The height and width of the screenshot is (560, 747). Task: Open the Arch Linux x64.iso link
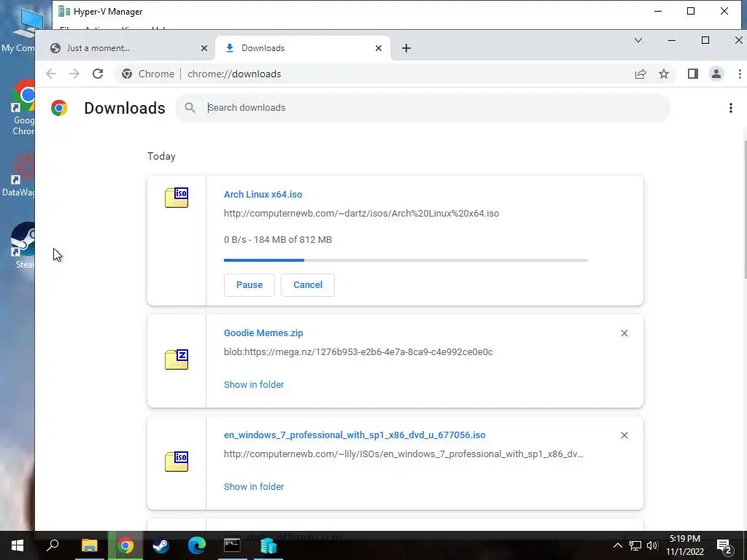click(263, 194)
